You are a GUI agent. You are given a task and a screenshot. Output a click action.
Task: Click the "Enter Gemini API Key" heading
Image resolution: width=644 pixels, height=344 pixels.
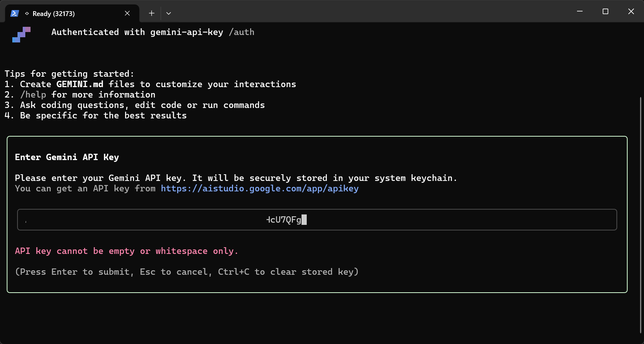(x=67, y=157)
